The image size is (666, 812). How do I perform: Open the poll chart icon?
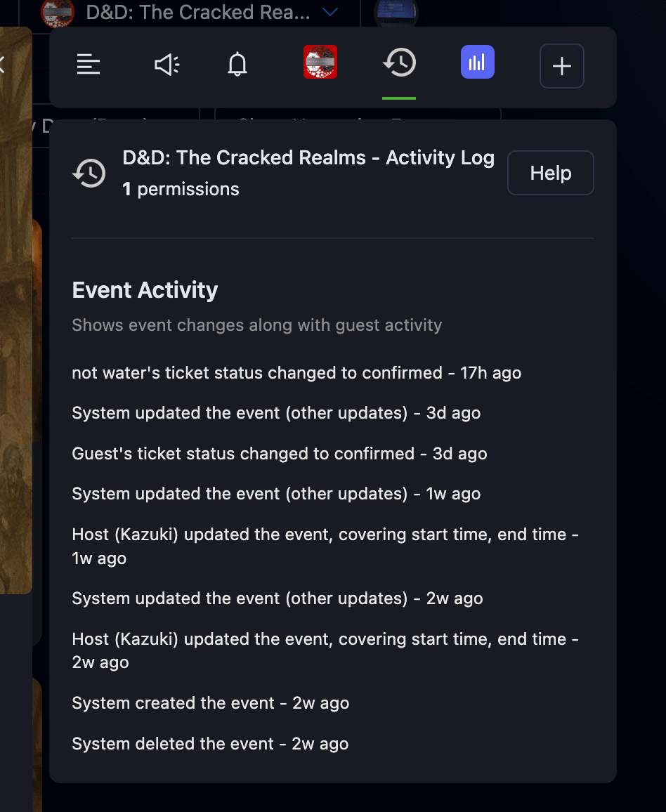(477, 62)
